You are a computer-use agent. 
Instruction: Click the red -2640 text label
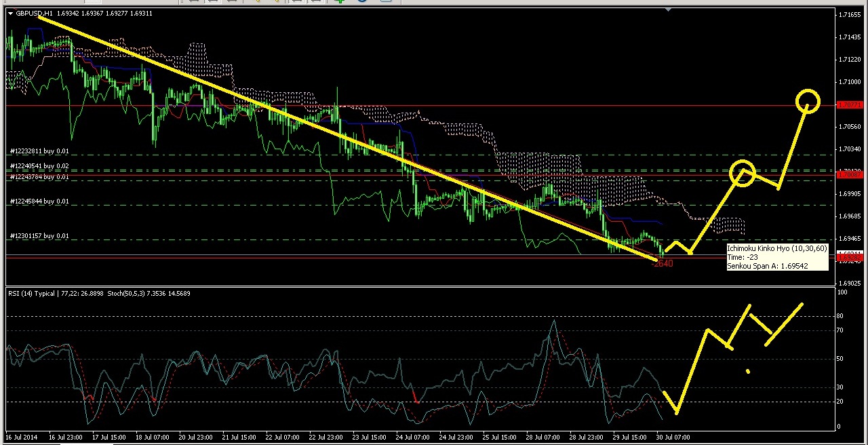tap(662, 264)
